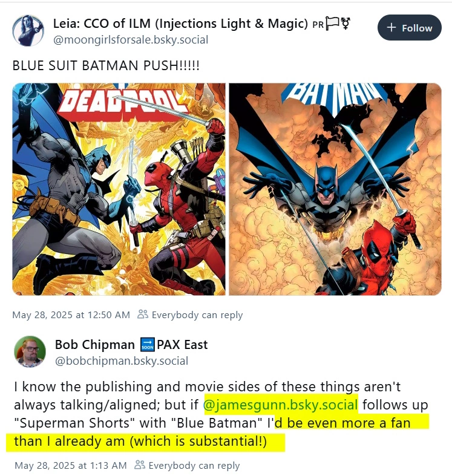Open Leia: CCO of ILM display name
The width and height of the screenshot is (452, 476).
pos(180,24)
